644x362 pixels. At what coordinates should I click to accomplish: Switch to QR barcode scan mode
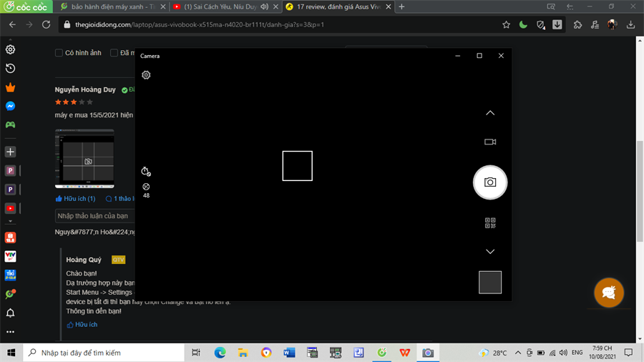click(490, 223)
